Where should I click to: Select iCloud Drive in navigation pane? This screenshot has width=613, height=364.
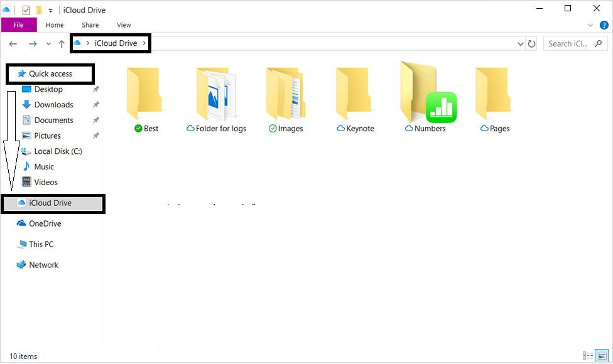(x=50, y=203)
